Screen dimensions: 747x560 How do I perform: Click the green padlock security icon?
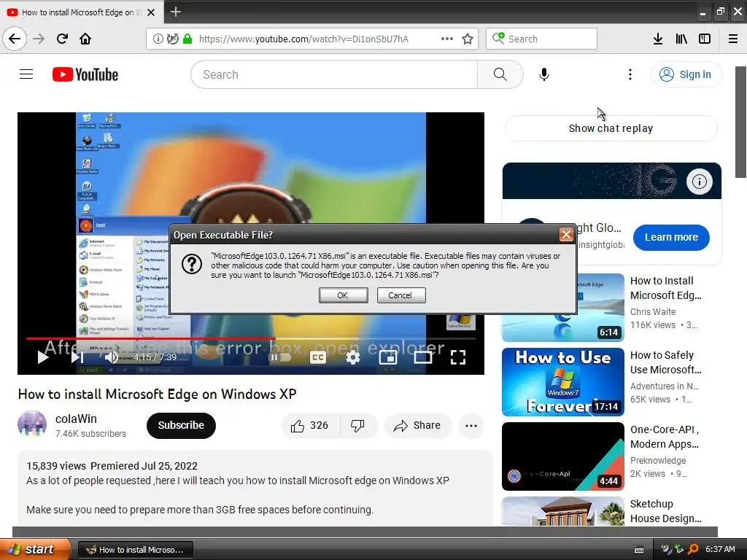click(x=187, y=39)
